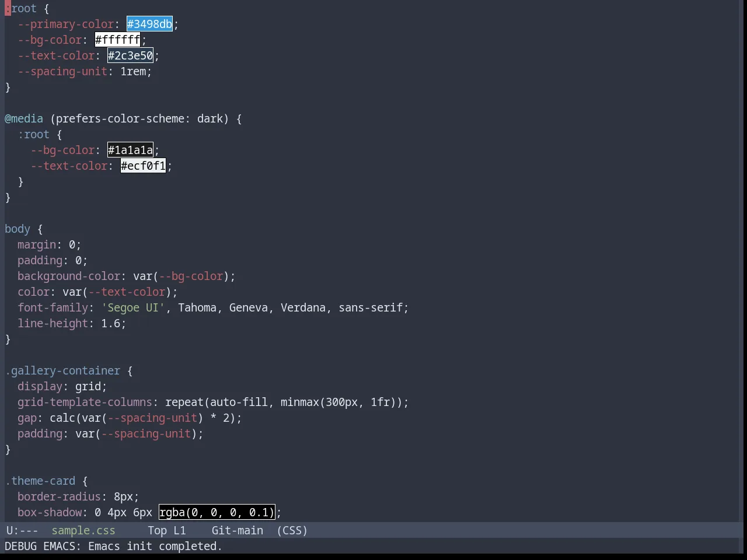Click the .theme-card selector
The image size is (747, 560).
point(40,481)
